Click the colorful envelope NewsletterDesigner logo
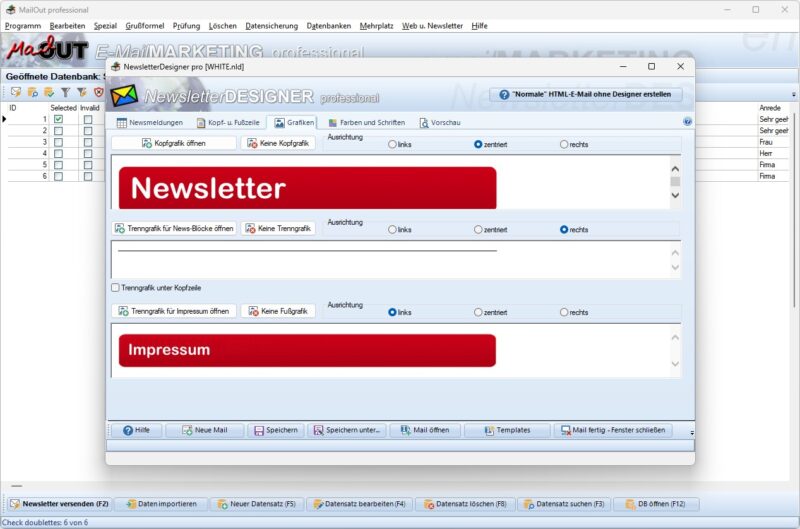The image size is (800, 529). coord(124,96)
